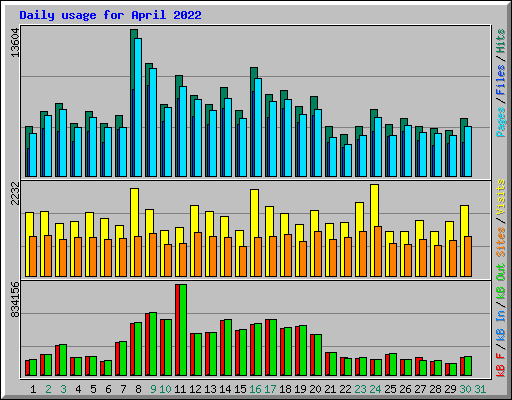Click the red 'kB F' legend label
512x400 pixels.
click(500, 365)
